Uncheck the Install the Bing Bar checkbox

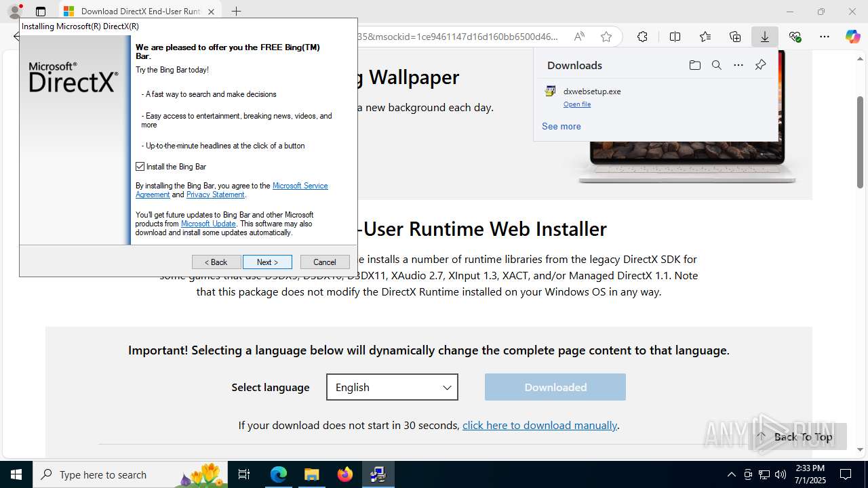pyautogui.click(x=140, y=166)
